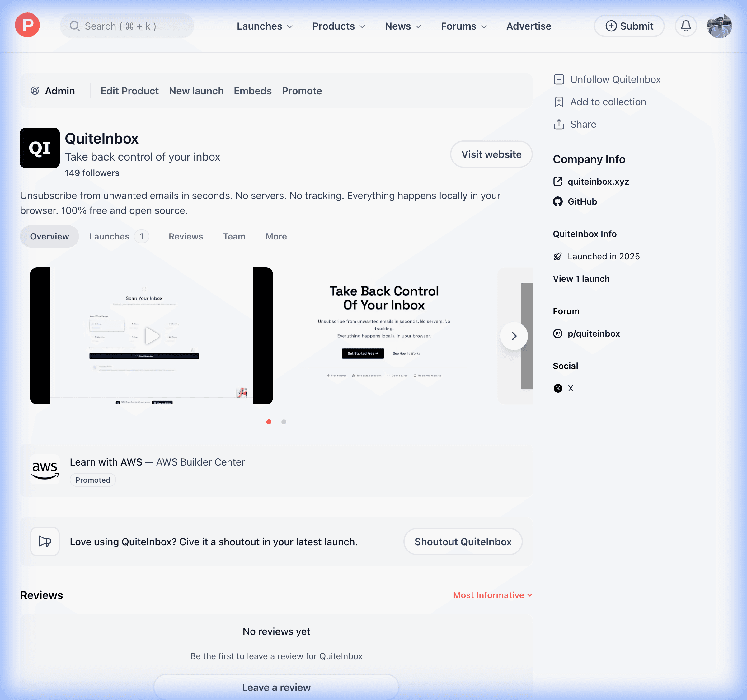Image resolution: width=747 pixels, height=700 pixels.
Task: Advance the gallery with the next arrow
Action: (514, 336)
